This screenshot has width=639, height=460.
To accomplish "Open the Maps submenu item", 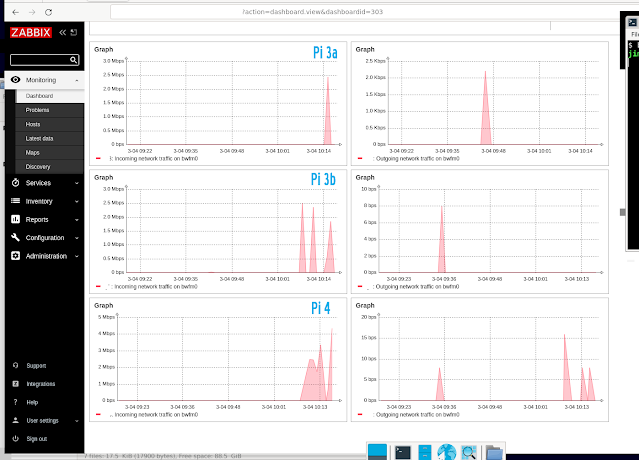I will [x=33, y=153].
